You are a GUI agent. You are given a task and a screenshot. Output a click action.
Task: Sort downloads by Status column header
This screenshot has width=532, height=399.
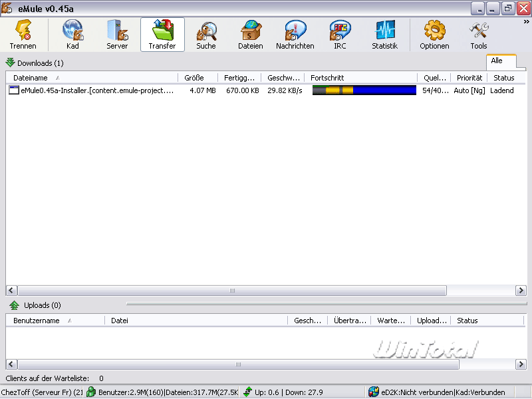coord(506,78)
